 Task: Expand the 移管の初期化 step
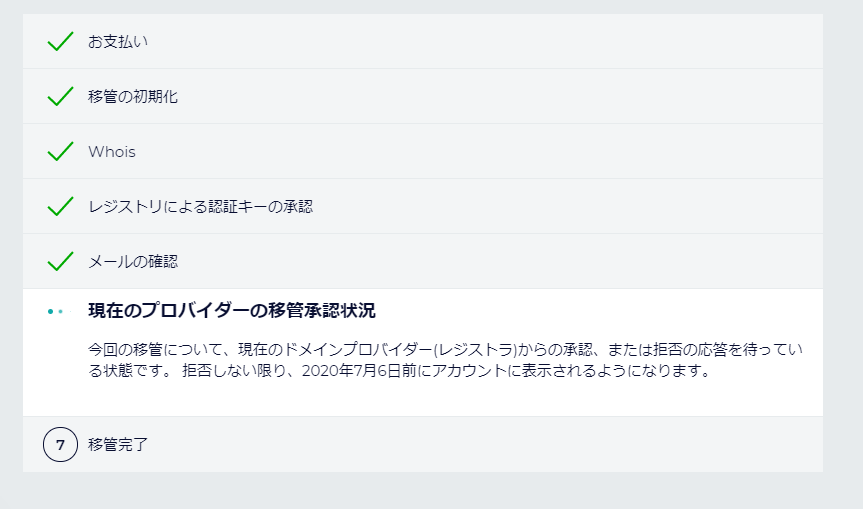point(423,96)
